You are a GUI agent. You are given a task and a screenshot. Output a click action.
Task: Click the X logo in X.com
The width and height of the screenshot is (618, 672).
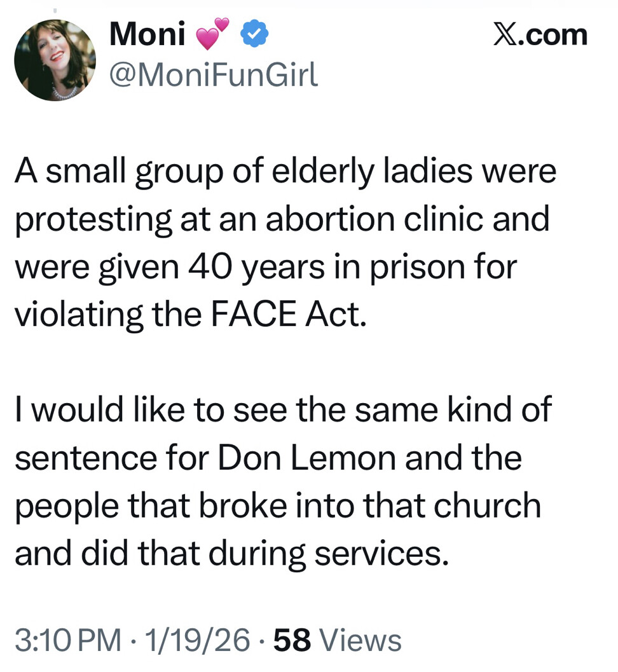506,36
